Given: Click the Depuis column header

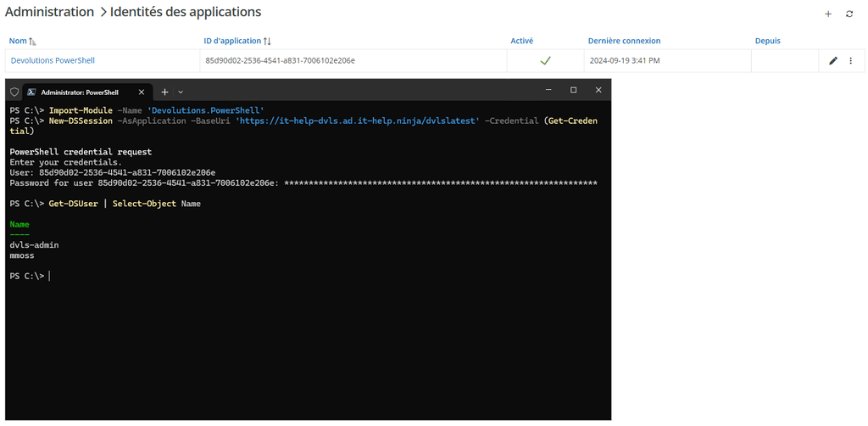Looking at the screenshot, I should tap(768, 41).
